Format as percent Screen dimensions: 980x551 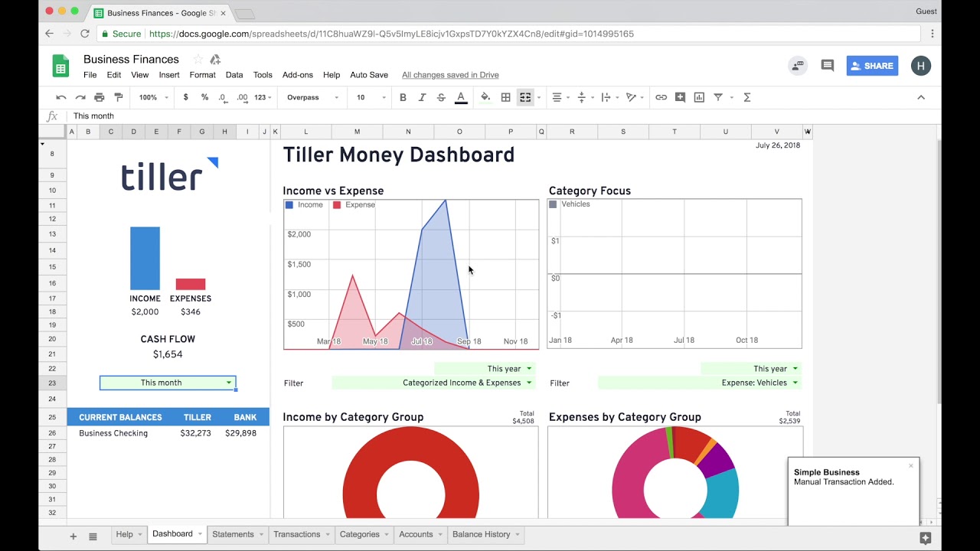click(204, 97)
